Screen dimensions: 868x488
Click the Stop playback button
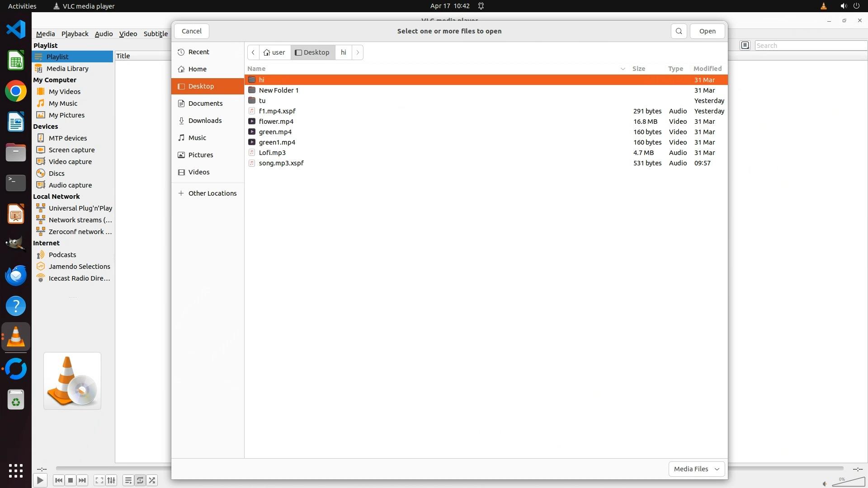pyautogui.click(x=71, y=480)
